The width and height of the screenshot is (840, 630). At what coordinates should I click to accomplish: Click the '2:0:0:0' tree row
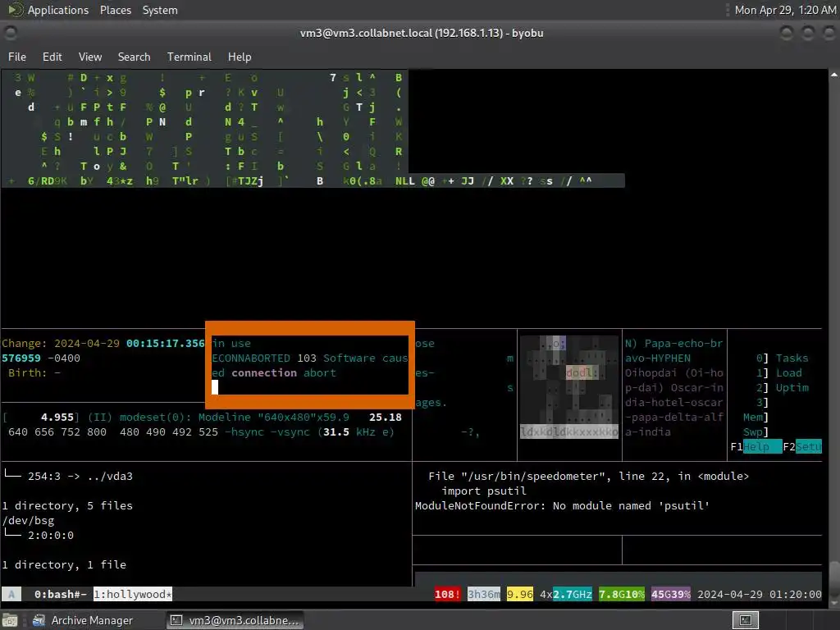pyautogui.click(x=38, y=535)
